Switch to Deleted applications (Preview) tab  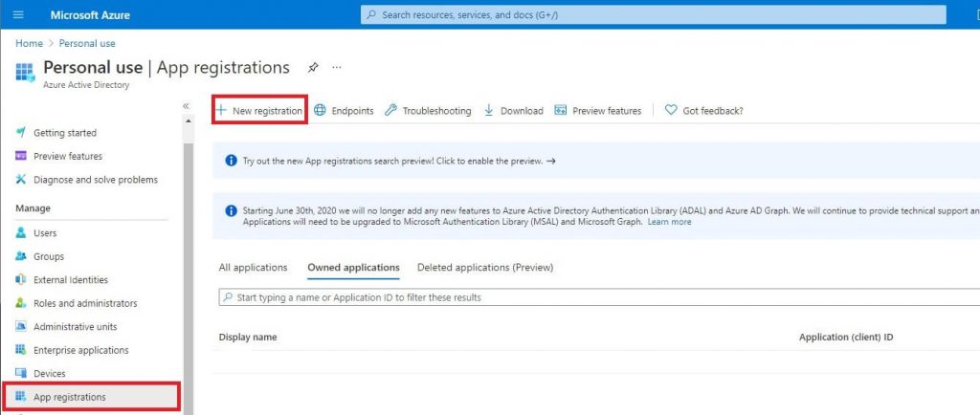pyautogui.click(x=485, y=267)
